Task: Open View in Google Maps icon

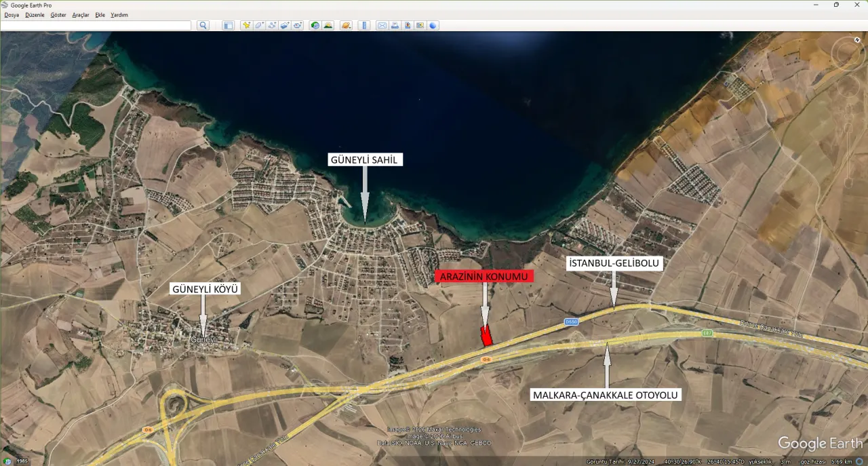Action: 420,25
